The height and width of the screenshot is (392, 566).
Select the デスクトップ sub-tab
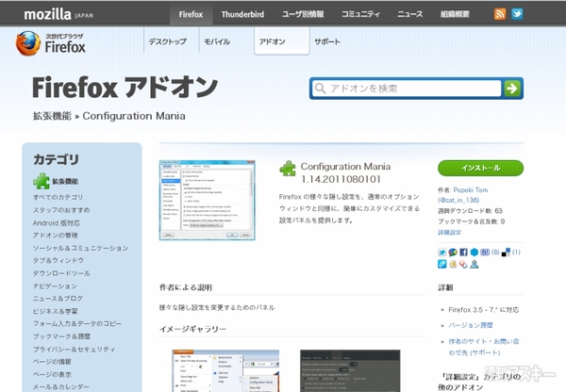[x=168, y=41]
